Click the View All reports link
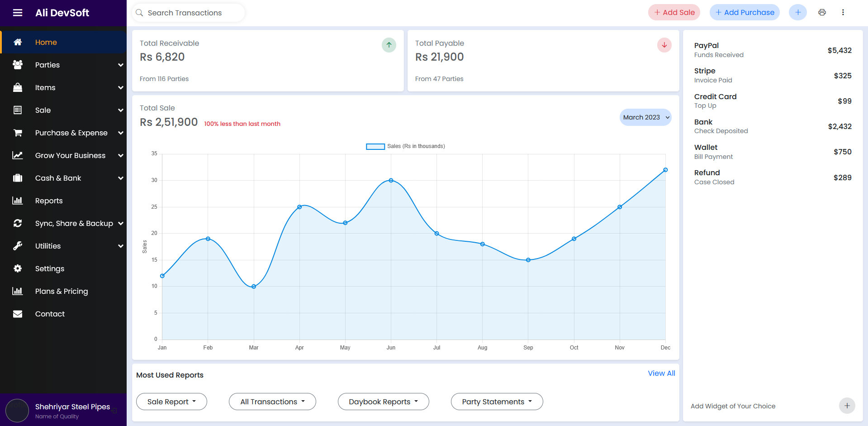This screenshot has height=426, width=868. coord(661,373)
